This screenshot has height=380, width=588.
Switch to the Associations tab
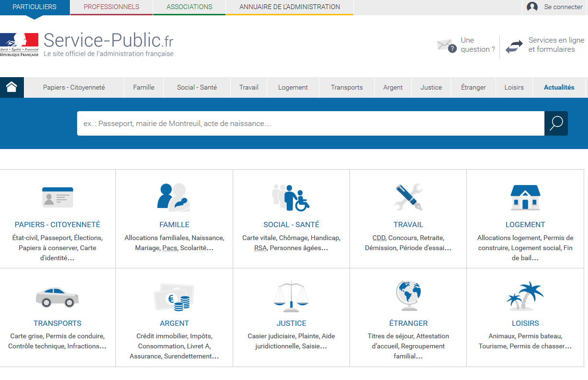tap(190, 7)
